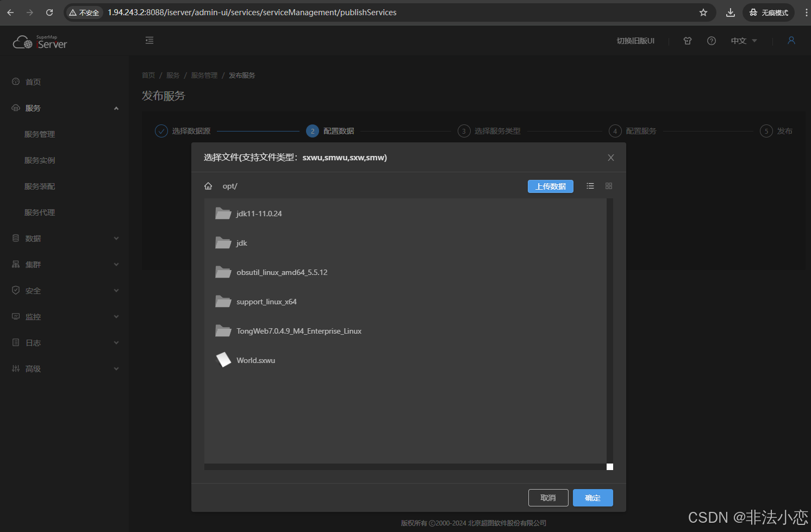Viewport: 811px width, 532px height.
Task: Bookmark this page with star icon
Action: click(703, 12)
